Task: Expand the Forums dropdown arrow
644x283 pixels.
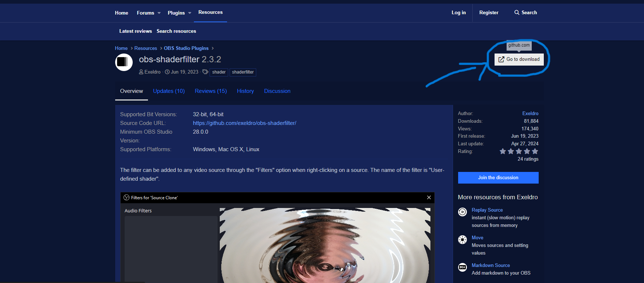Action: [x=159, y=13]
